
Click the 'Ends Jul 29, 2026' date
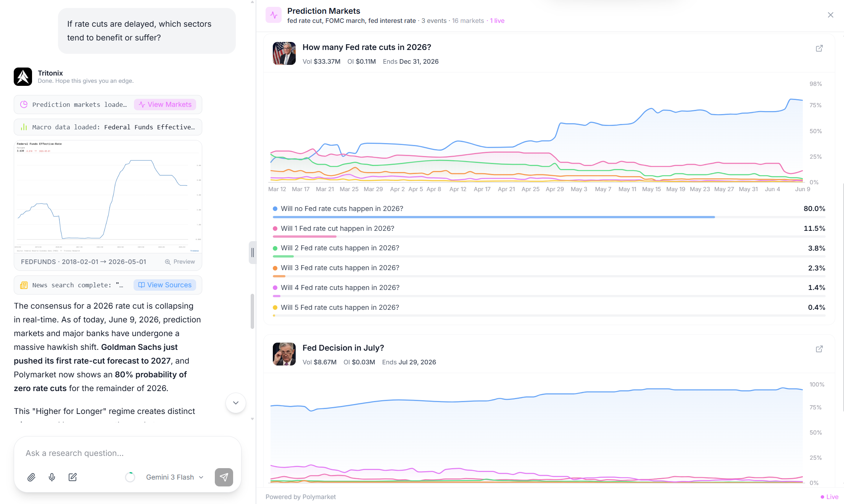(x=409, y=362)
